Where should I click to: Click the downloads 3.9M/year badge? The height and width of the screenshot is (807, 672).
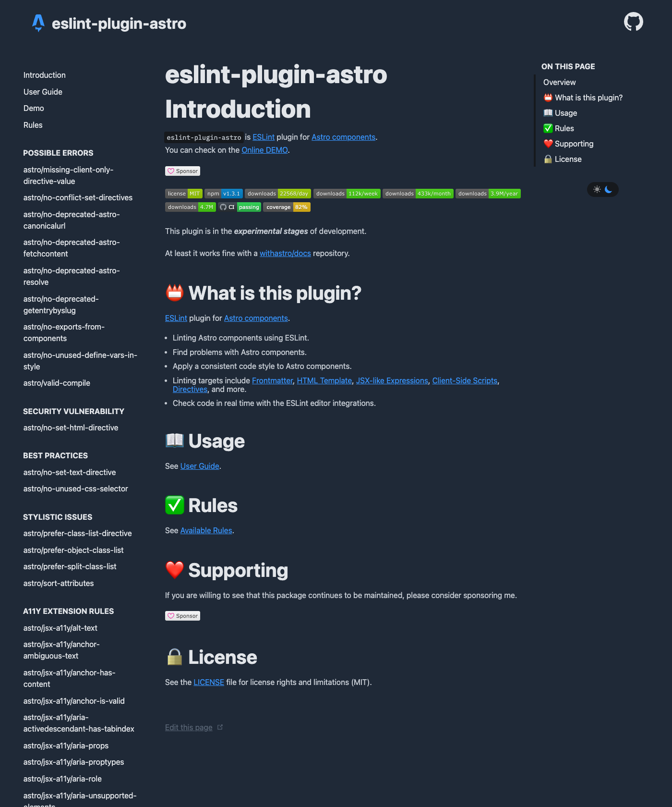click(x=488, y=194)
